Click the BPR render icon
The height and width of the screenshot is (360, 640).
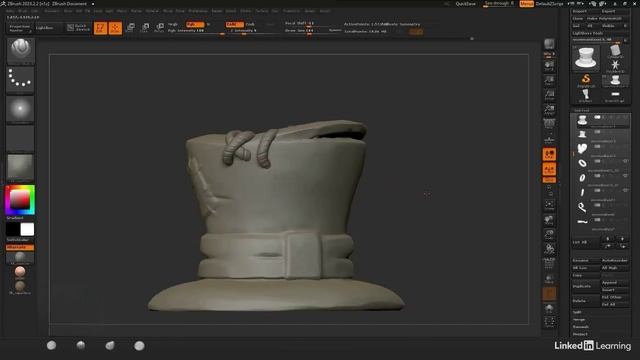549,45
